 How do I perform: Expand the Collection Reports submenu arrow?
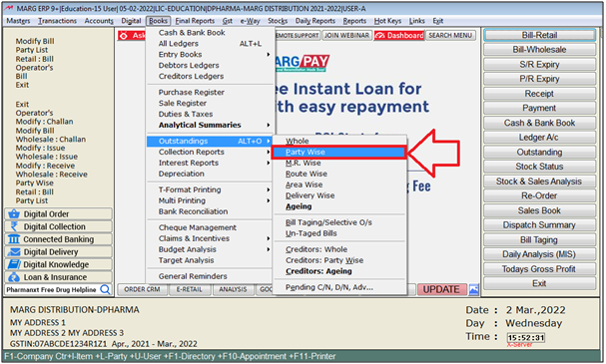(268, 153)
